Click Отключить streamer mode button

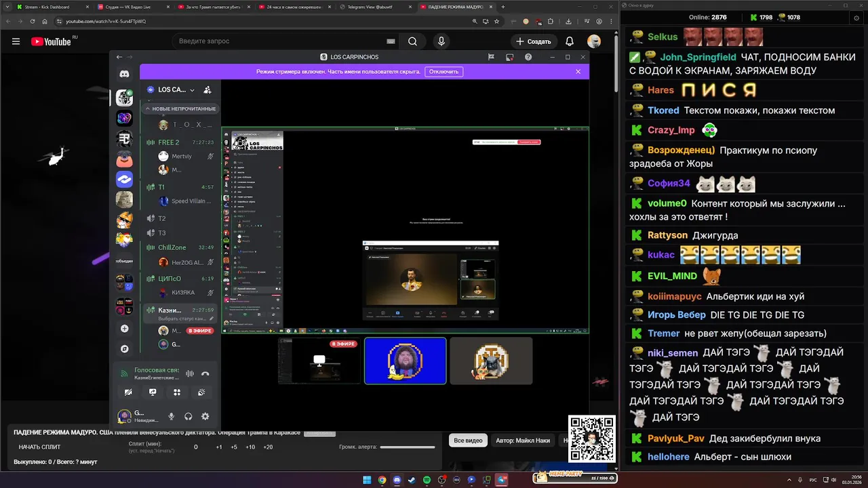[x=443, y=71]
